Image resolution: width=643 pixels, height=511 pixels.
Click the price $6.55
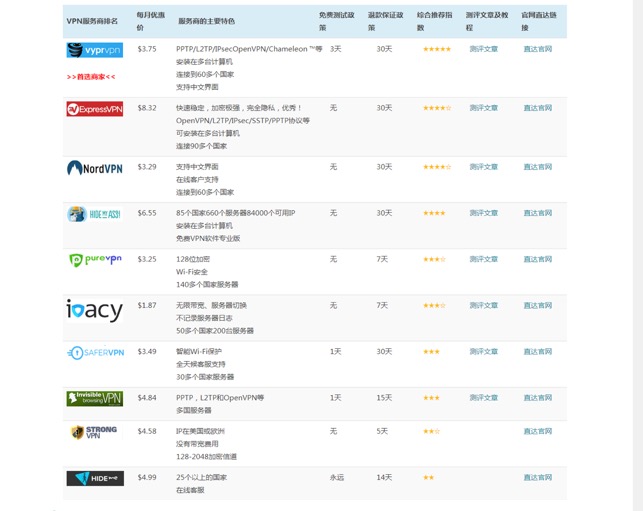(147, 213)
